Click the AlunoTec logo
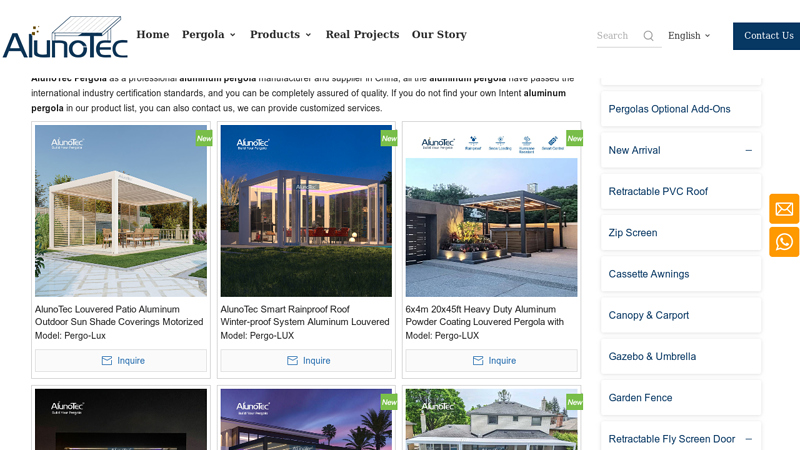 (65, 37)
